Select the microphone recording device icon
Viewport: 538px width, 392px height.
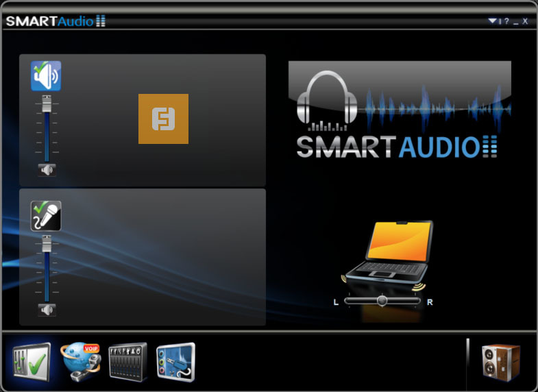point(46,216)
